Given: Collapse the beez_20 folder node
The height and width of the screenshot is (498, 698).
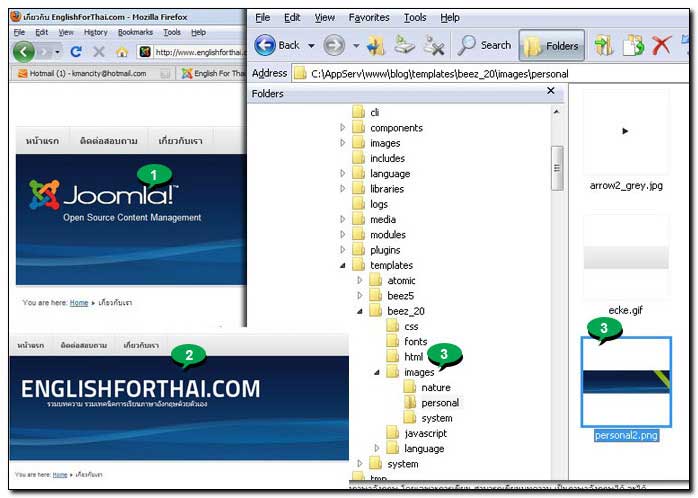Looking at the screenshot, I should 360,311.
